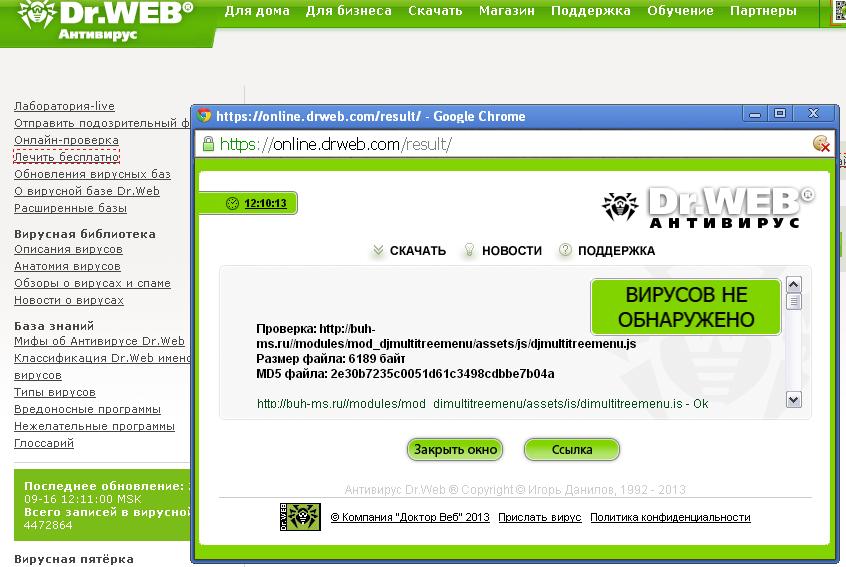Click НОВОСТИ in the popup navigation
The width and height of the screenshot is (846, 567).
pos(511,251)
